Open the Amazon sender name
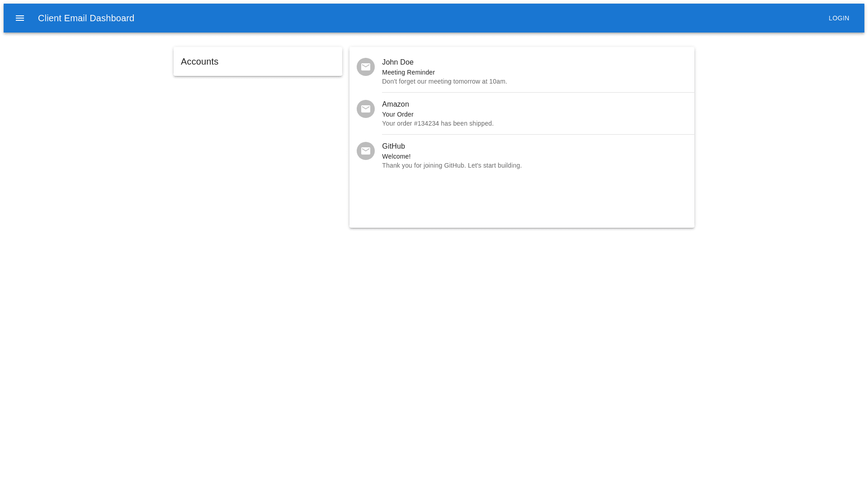Viewport: 868px width, 488px height. 395,104
